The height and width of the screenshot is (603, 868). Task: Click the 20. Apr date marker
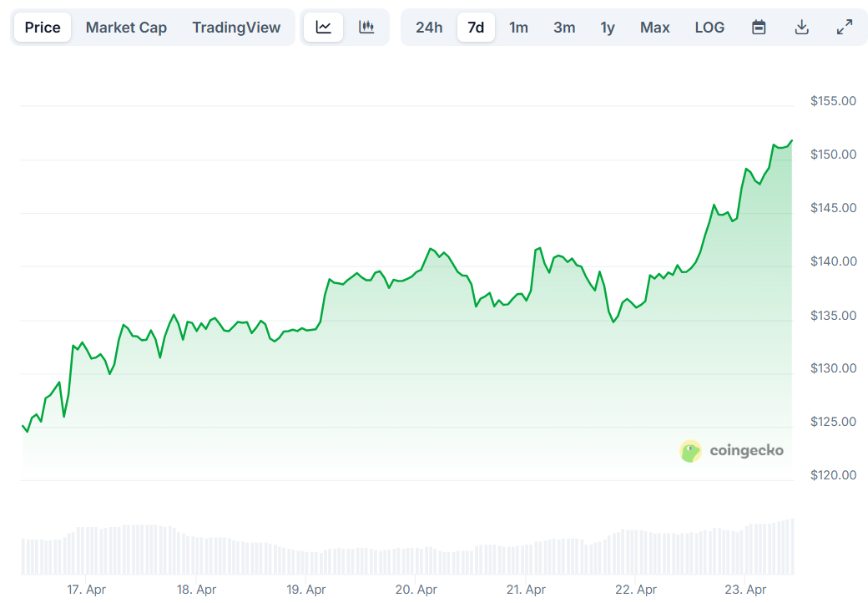(x=416, y=590)
